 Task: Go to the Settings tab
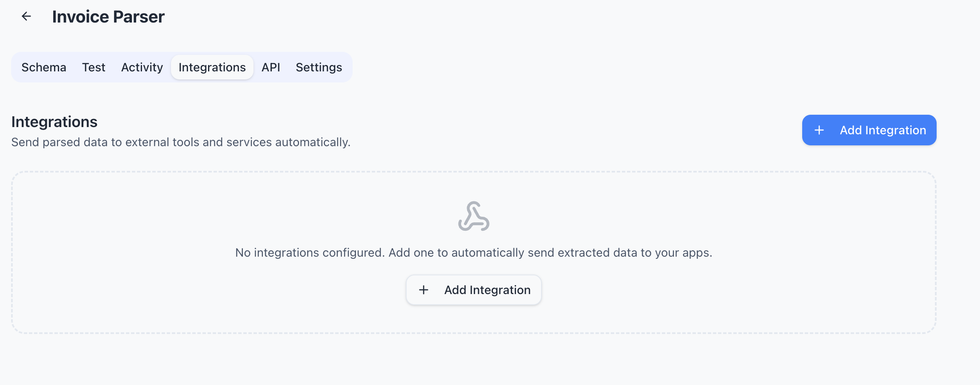coord(319,67)
